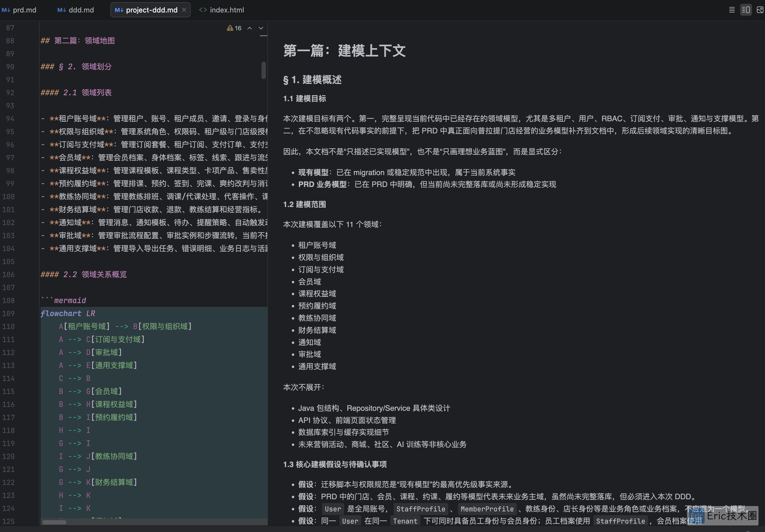This screenshot has height=532, width=765.
Task: Place the cursor on '## 第二篇：领域地图' heading
Action: pos(78,41)
